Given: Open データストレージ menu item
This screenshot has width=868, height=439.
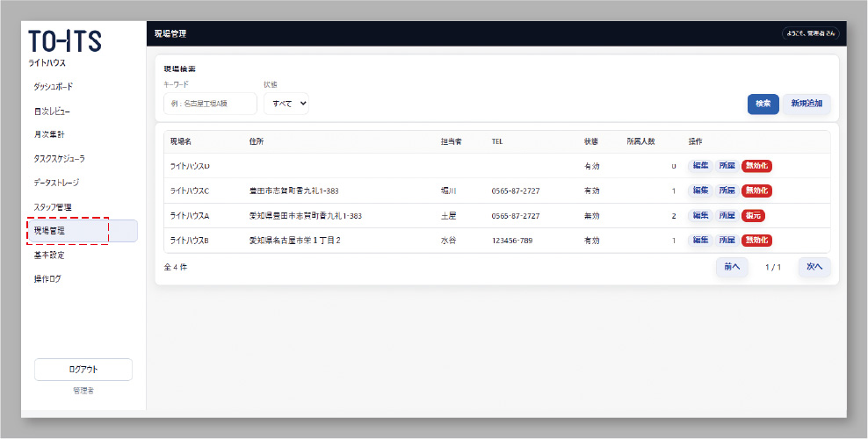Looking at the screenshot, I should 56,183.
